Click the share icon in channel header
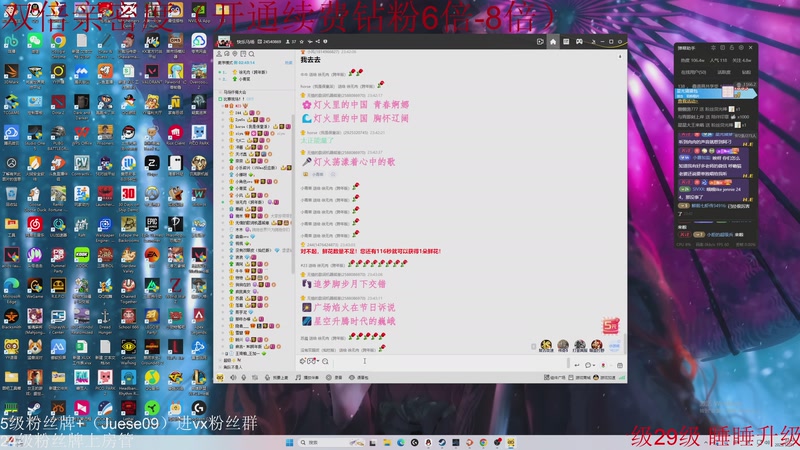The height and width of the screenshot is (450, 800). (317, 42)
